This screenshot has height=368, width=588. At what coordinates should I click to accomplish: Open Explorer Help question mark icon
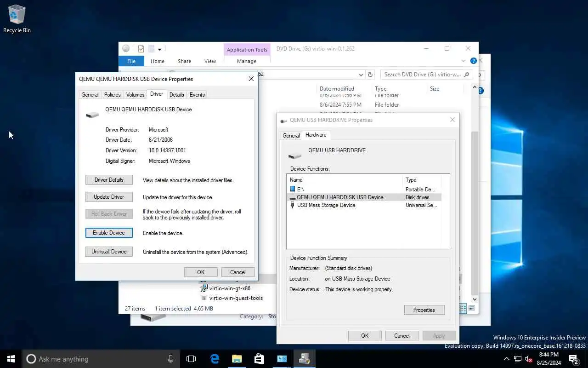click(473, 61)
